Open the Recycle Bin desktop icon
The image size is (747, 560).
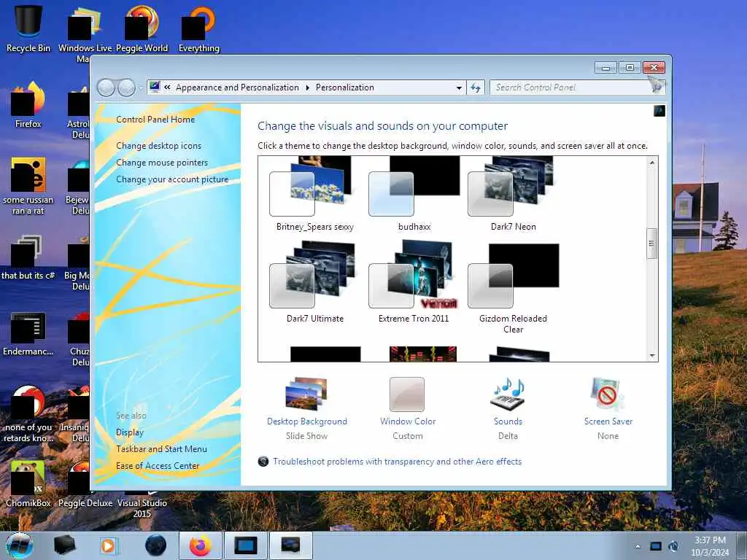pos(28,28)
